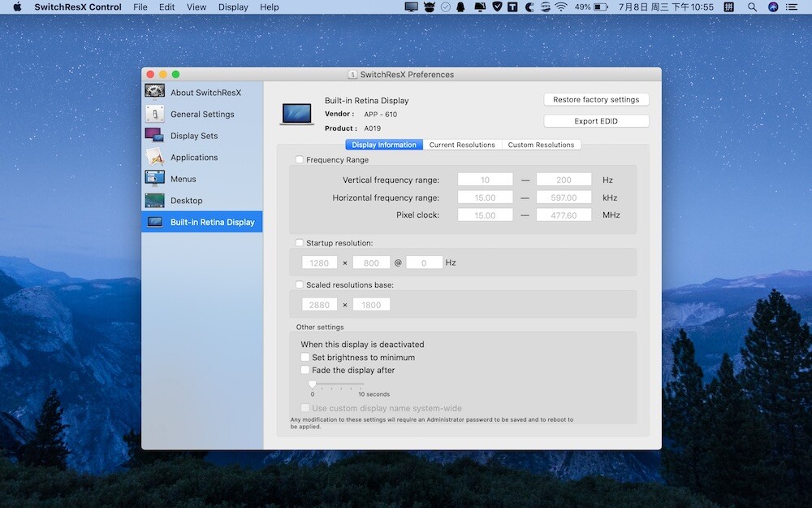Click the large MacBook display image
Viewport: 812px width, 508px height.
click(x=296, y=114)
